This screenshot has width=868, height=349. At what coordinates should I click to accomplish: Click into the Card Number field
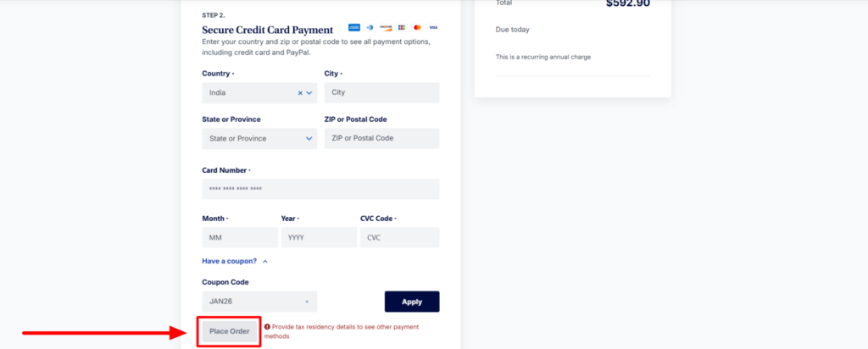(320, 189)
